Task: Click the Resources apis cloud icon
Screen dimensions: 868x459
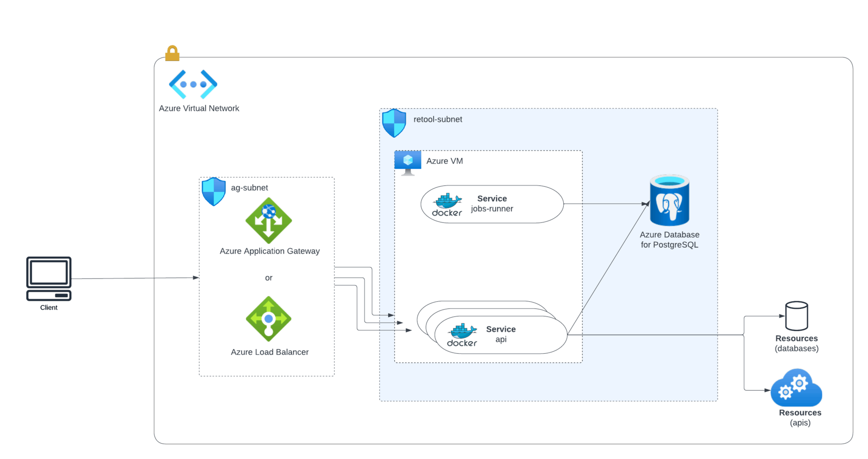Action: click(797, 388)
